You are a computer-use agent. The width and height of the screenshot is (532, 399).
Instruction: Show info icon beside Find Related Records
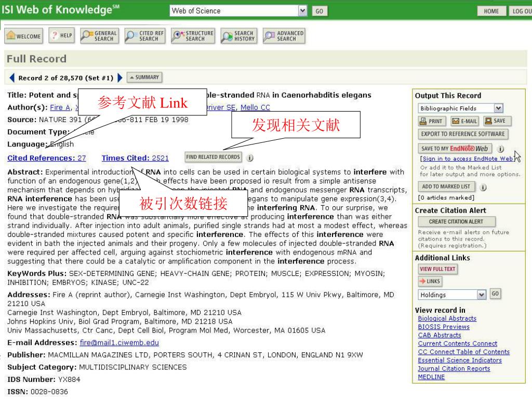click(x=250, y=158)
